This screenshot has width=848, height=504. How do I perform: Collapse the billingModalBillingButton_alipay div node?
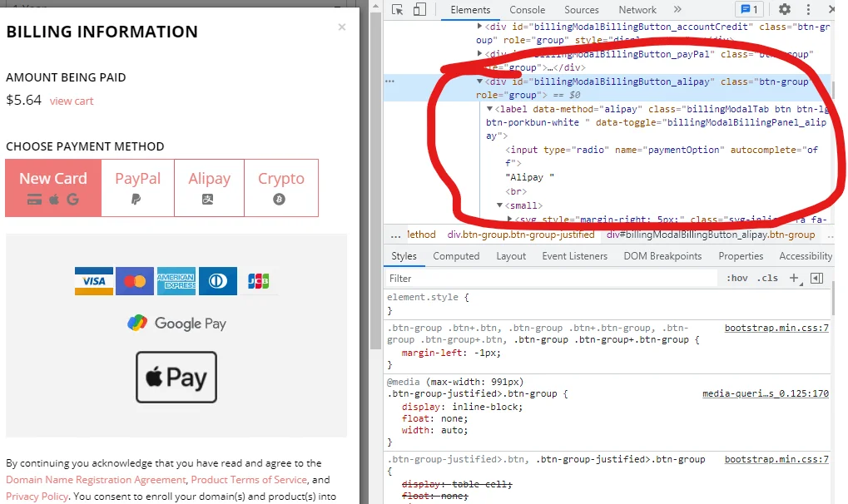[x=479, y=82]
